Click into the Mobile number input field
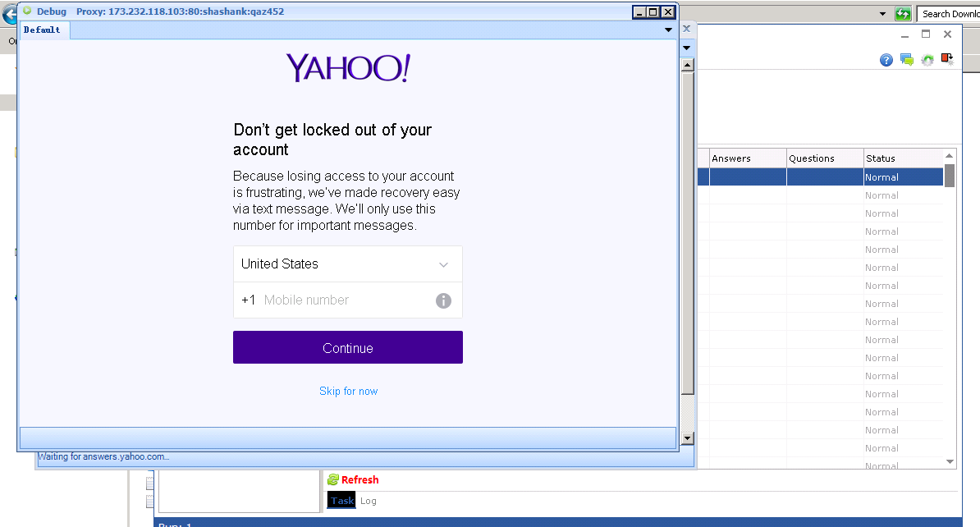The image size is (980, 527). point(345,300)
